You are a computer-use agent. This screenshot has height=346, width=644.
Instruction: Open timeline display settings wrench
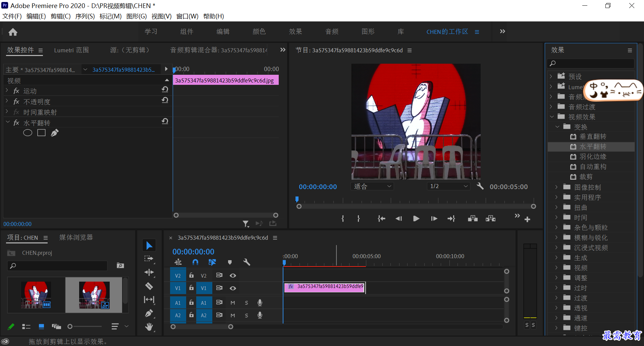[x=247, y=262]
